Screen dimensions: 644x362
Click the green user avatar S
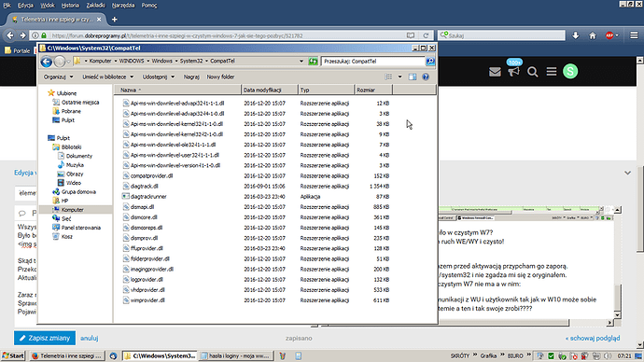[x=570, y=72]
